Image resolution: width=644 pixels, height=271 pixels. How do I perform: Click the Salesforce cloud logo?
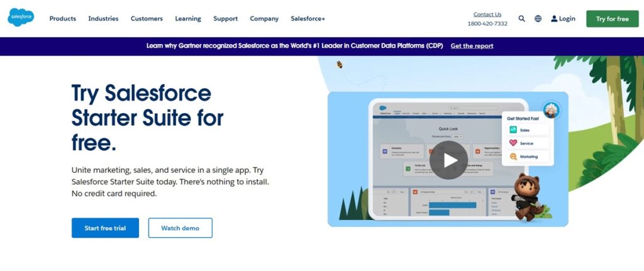coord(21,17)
